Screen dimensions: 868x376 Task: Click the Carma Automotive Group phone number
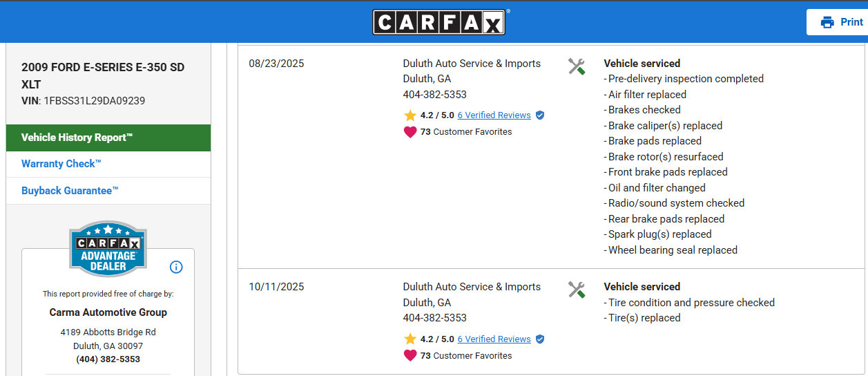click(108, 359)
